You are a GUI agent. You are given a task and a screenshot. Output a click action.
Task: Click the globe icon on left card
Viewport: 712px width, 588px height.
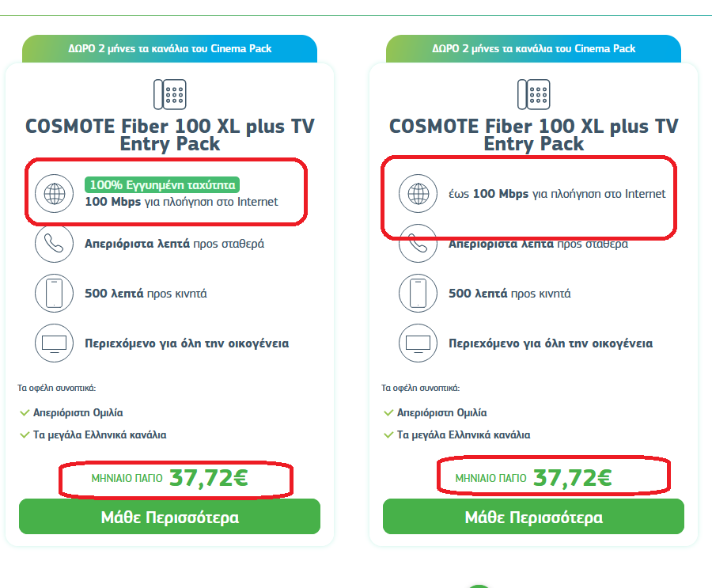[x=54, y=194]
